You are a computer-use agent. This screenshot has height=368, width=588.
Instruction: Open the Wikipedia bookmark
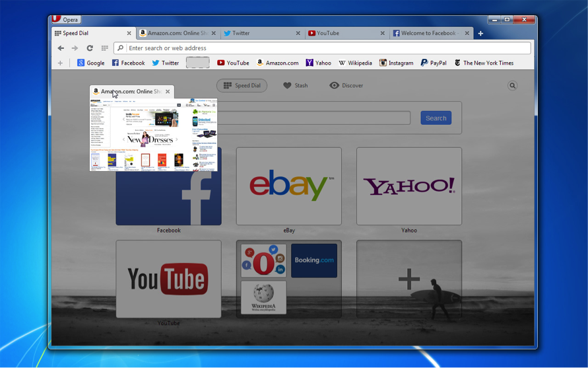355,63
